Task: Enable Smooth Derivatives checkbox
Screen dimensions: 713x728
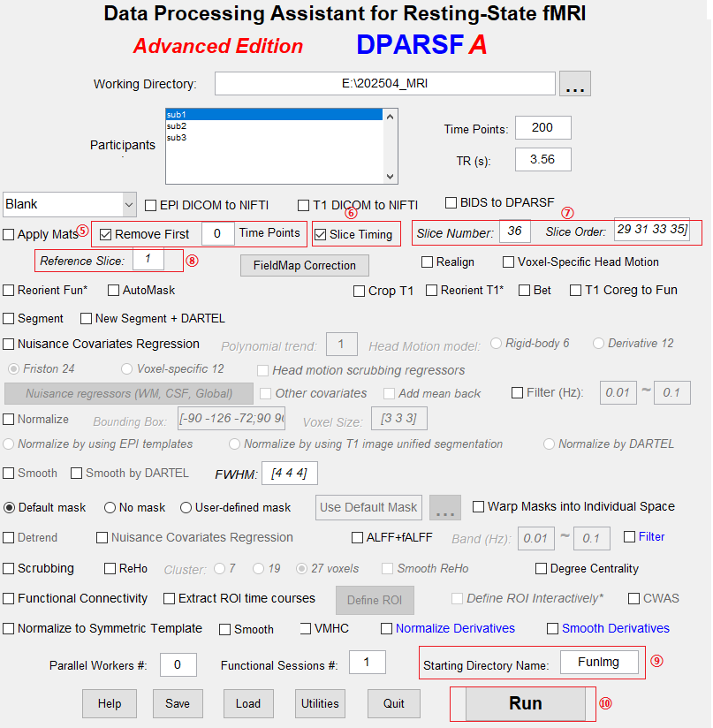Action: point(552,629)
